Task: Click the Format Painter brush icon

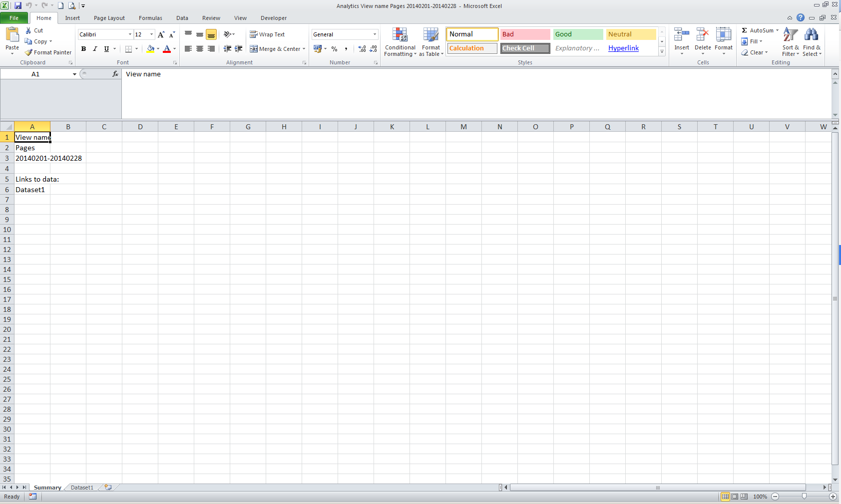Action: tap(29, 52)
